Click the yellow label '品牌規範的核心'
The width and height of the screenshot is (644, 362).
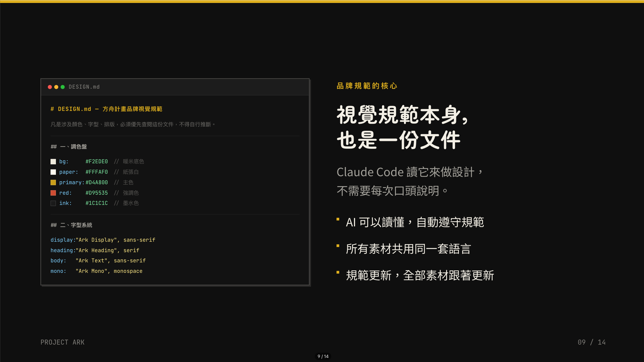367,86
